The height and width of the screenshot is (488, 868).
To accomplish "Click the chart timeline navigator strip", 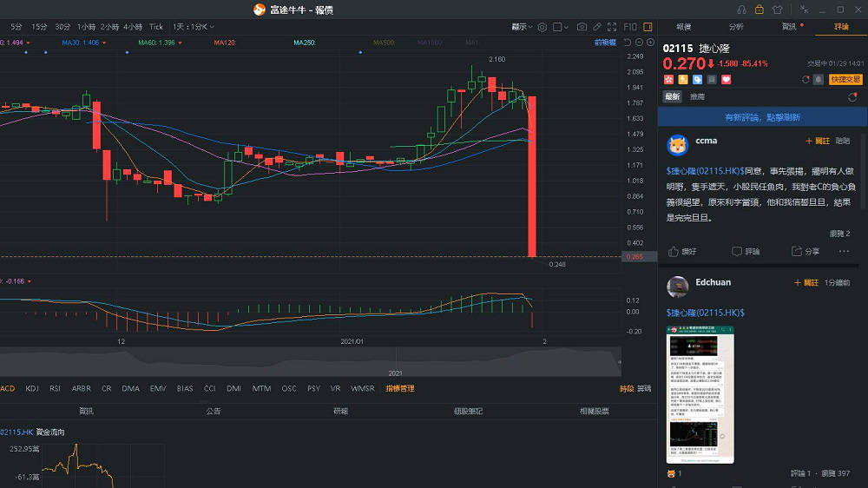I will (311, 362).
